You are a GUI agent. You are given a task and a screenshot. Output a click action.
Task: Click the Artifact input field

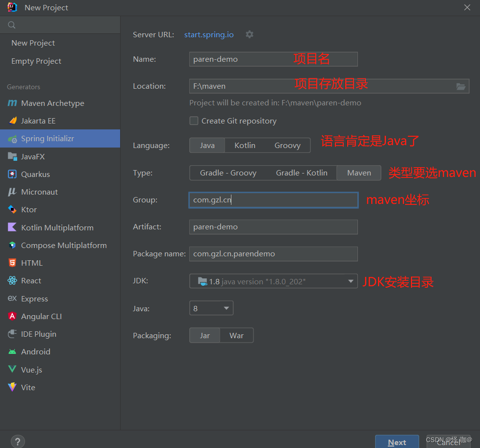(274, 227)
